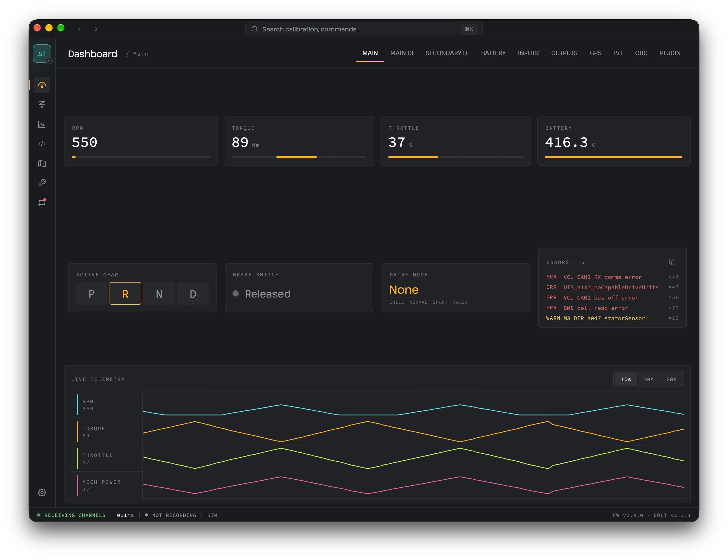Screen dimensions: 728x560
Task: Expand the SI workspace dropdown chevron
Action: (x=49, y=61)
